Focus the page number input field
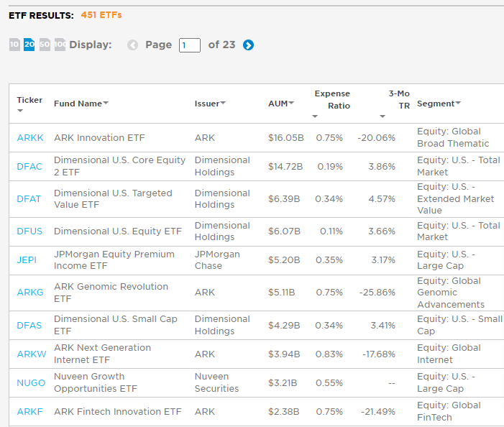Screen dimensions: 504x427 tap(190, 45)
